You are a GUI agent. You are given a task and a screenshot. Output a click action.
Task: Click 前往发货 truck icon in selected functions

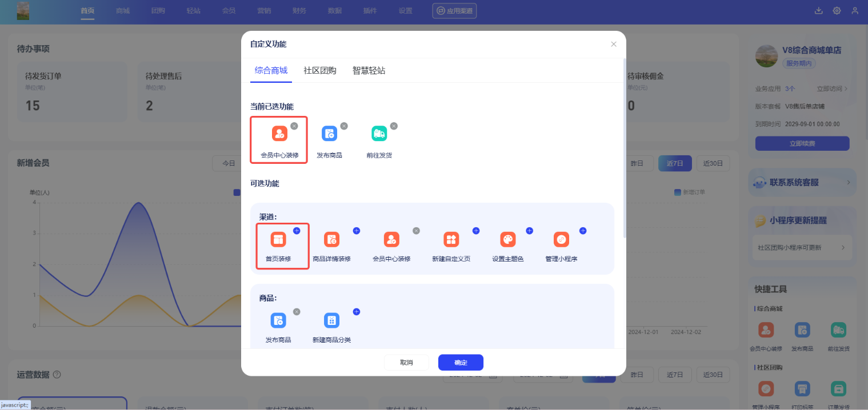coord(379,134)
